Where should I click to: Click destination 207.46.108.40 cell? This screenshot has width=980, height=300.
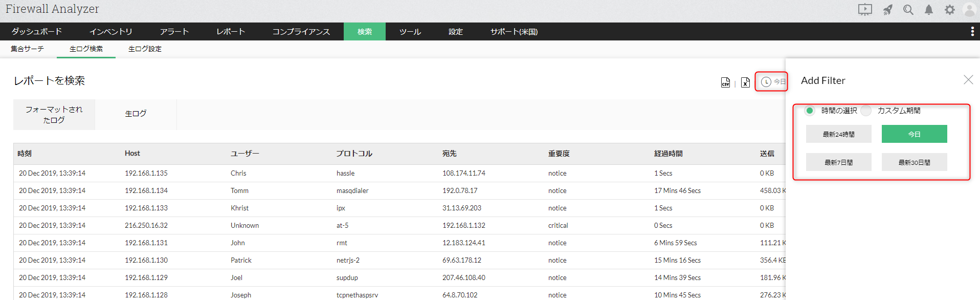pyautogui.click(x=464, y=278)
